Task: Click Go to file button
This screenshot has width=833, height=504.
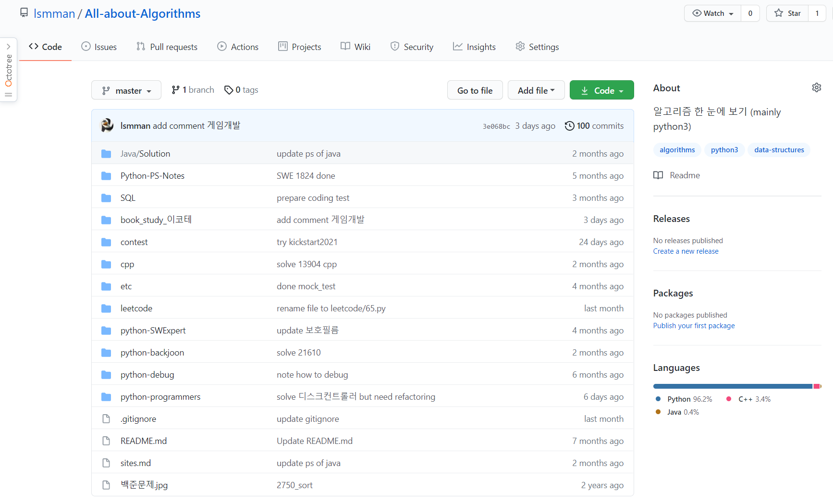Action: [475, 90]
